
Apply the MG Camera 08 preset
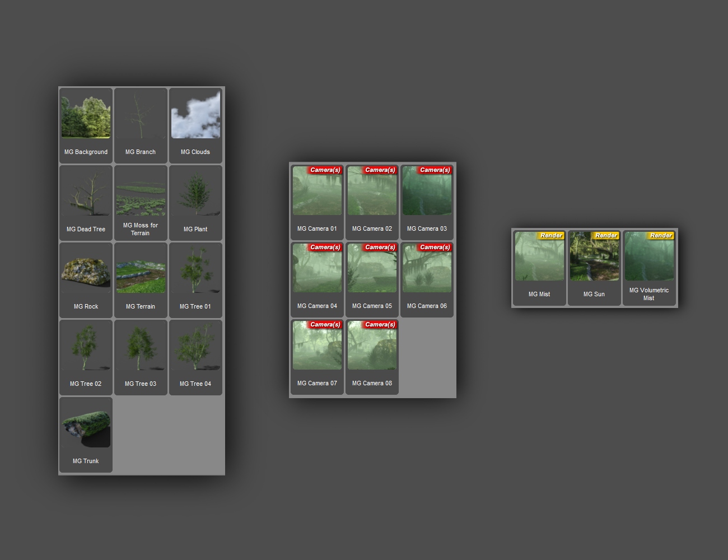tap(372, 357)
